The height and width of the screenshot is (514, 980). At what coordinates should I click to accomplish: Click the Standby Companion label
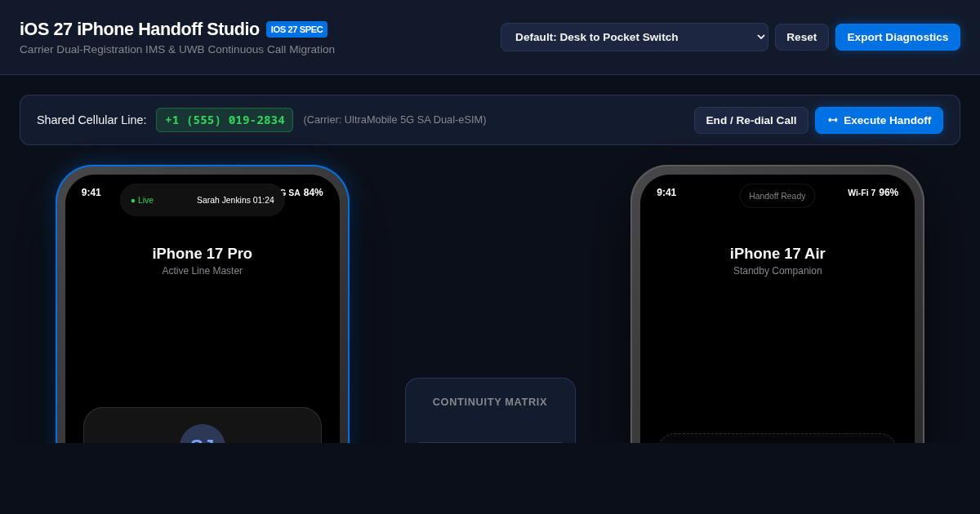pos(777,271)
